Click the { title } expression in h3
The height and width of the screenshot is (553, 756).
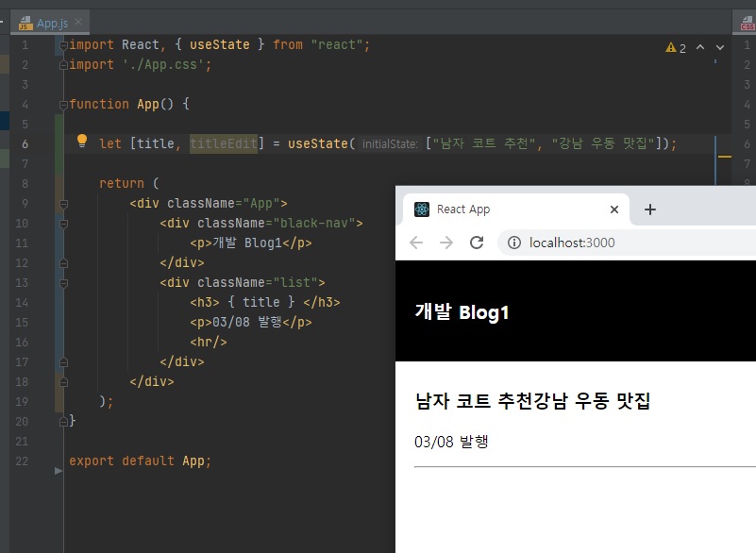click(260, 302)
